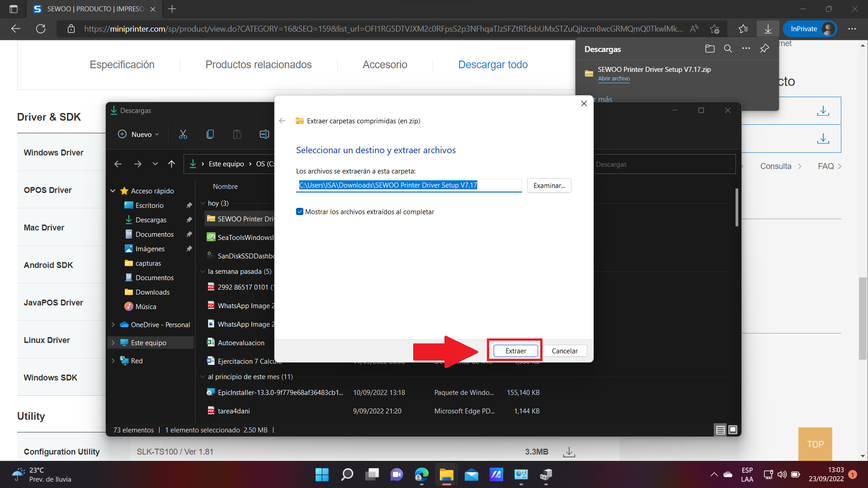Expand the Este equipo tree node

(x=113, y=343)
